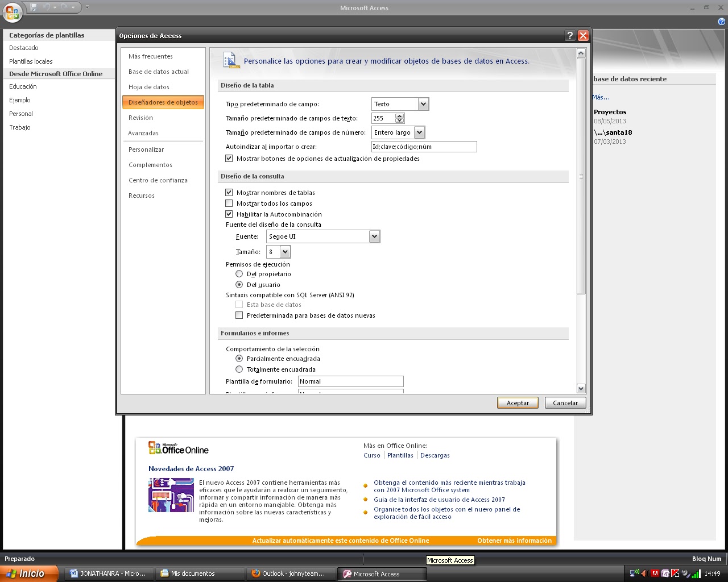
Task: Click the question mark help button in Opciones dialog
Action: (x=570, y=35)
